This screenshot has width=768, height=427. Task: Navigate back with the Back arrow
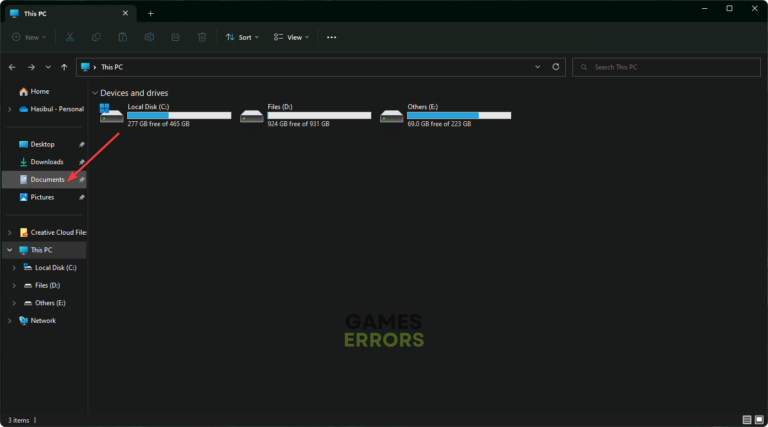[12, 67]
